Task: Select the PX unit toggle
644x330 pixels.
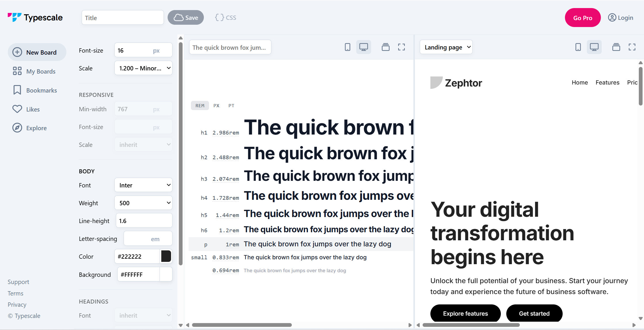Action: (x=216, y=105)
